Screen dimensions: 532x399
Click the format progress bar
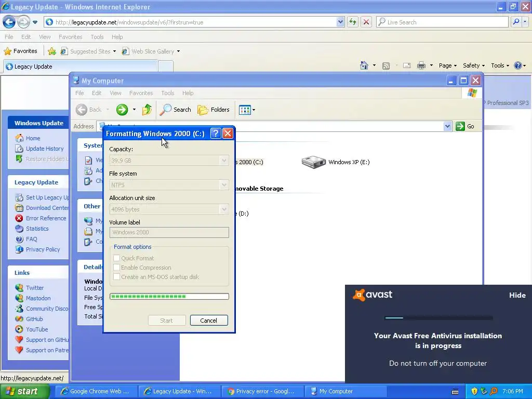coord(169,297)
